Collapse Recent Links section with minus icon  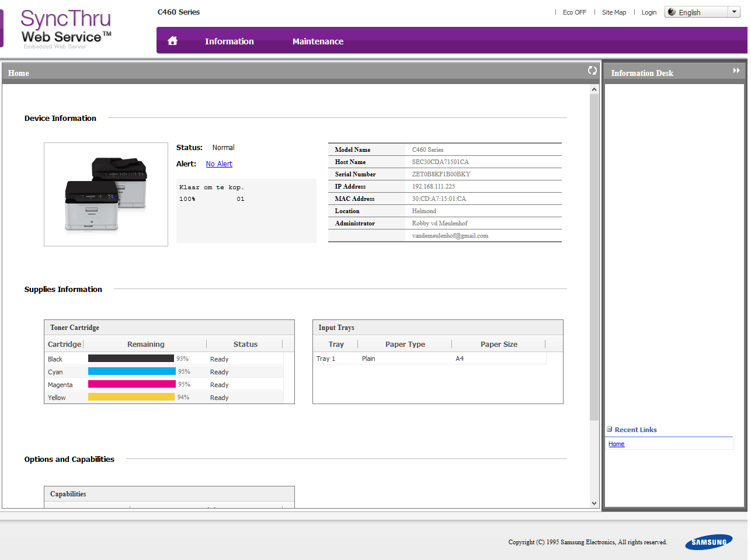coord(610,429)
